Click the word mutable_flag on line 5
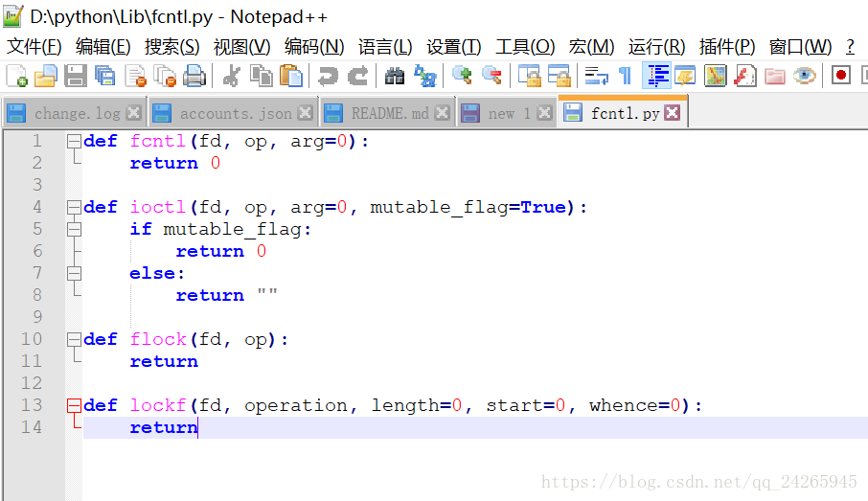 (233, 229)
